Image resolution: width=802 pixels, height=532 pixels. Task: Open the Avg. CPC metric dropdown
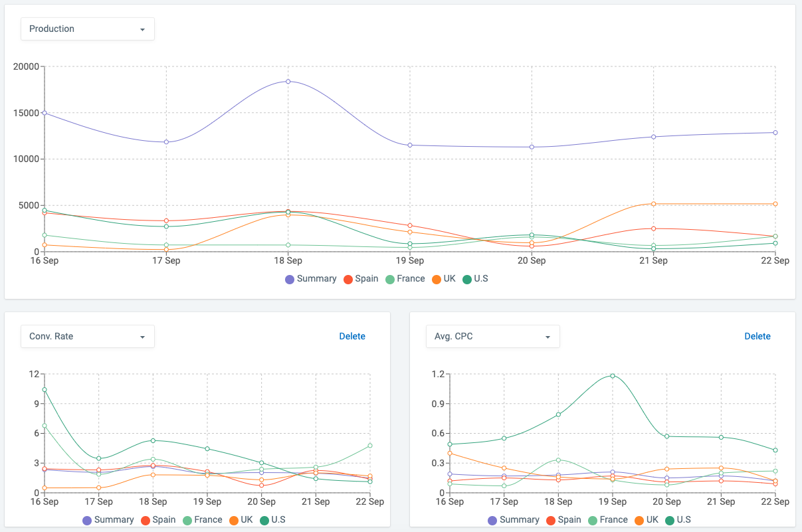tap(492, 337)
